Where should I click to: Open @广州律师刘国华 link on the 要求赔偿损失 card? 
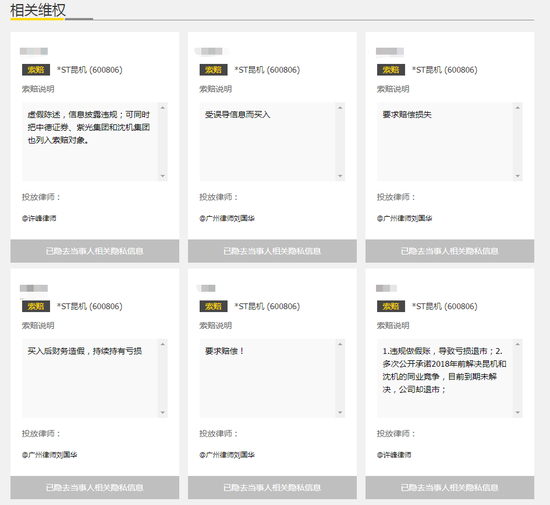404,218
